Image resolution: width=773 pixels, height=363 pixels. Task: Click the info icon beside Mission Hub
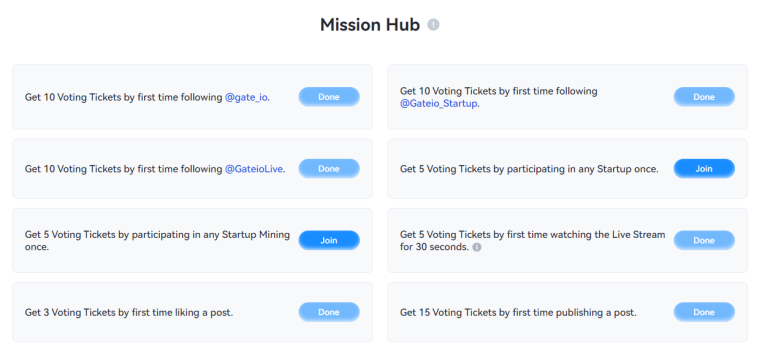tap(433, 25)
